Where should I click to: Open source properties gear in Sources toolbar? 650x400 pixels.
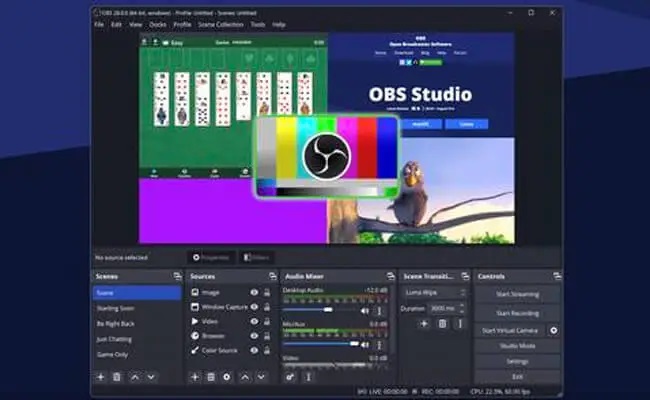(x=227, y=377)
